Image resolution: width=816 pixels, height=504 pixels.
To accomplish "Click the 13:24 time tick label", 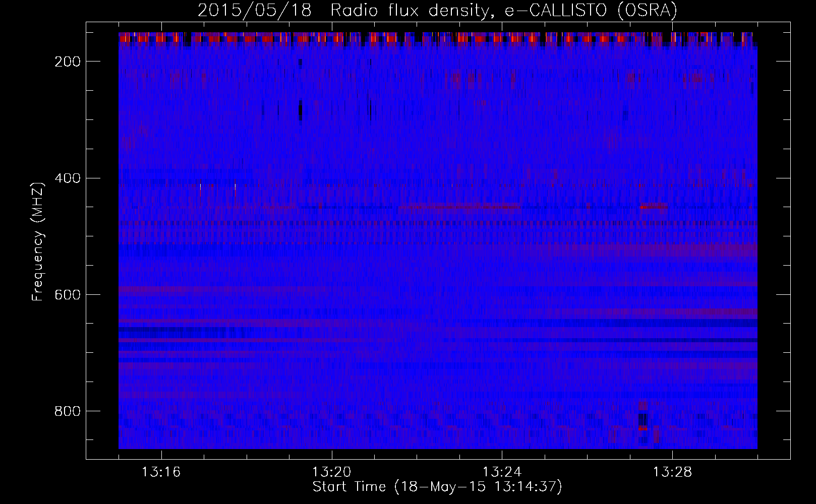I will point(502,472).
